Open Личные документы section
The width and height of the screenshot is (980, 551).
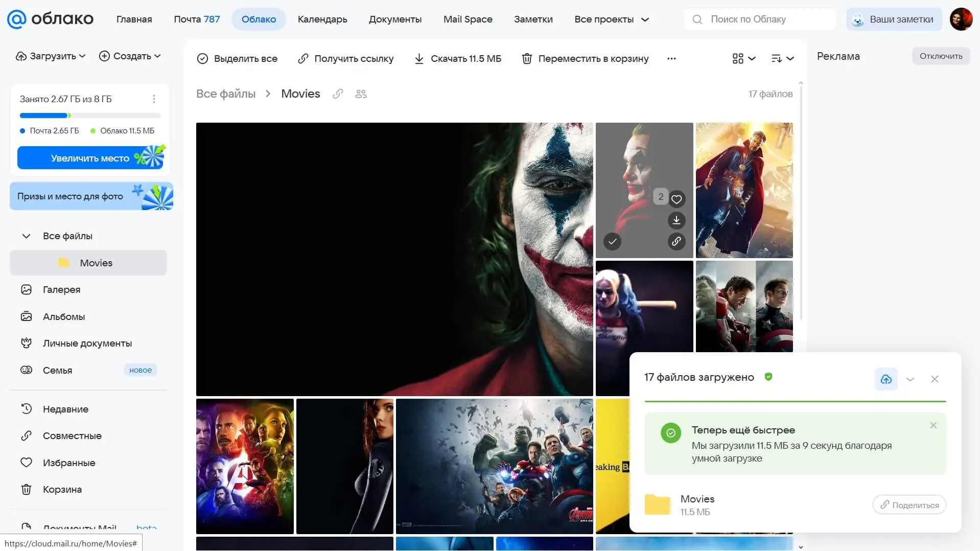coord(88,343)
